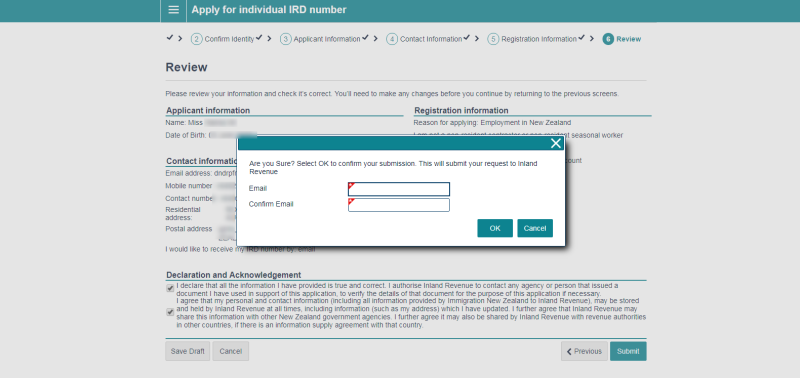
Task: Go to step 3 Applicant Information
Action: click(321, 39)
